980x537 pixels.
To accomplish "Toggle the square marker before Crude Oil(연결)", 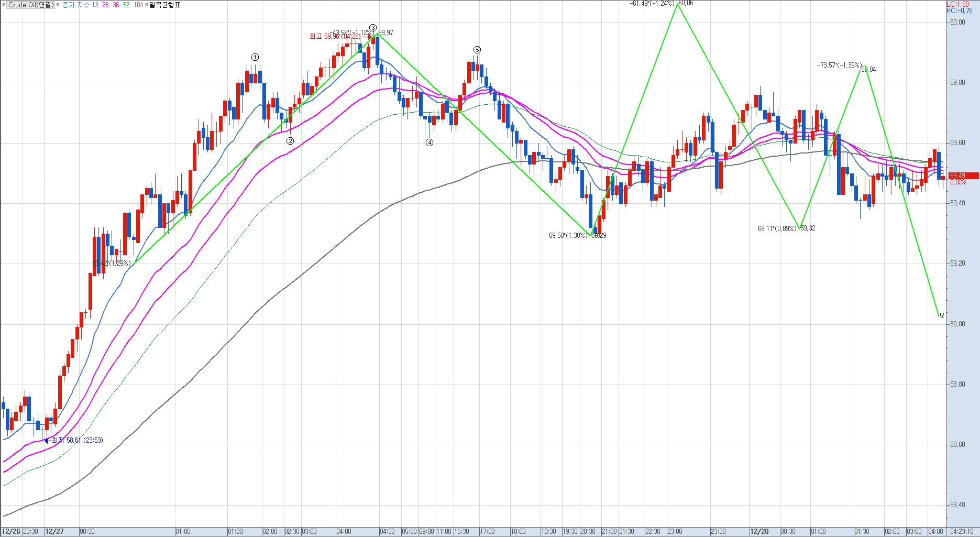I will pos(5,5).
